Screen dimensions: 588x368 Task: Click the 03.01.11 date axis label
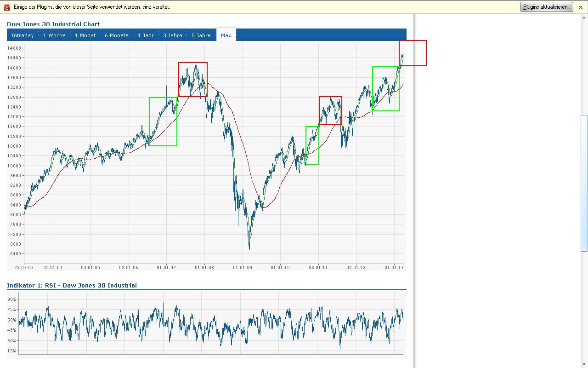(x=318, y=267)
